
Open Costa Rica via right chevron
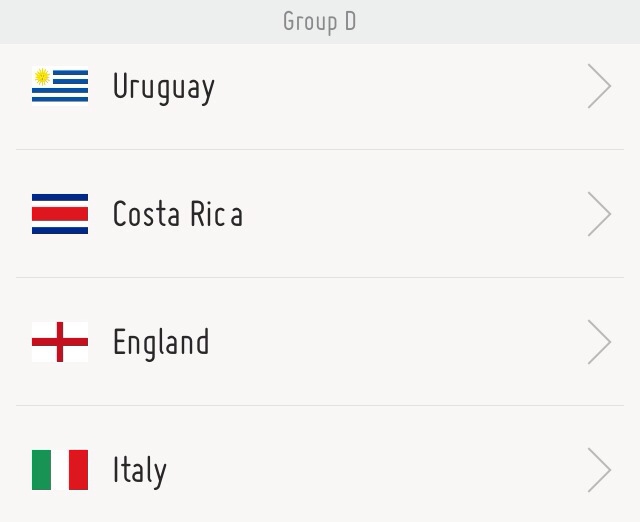pyautogui.click(x=599, y=214)
